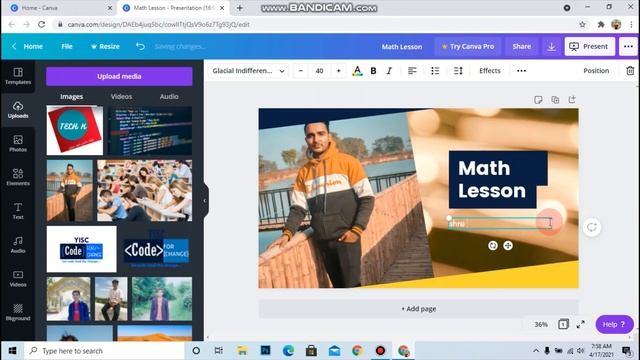
Task: Open the Photos panel
Action: pyautogui.click(x=18, y=144)
